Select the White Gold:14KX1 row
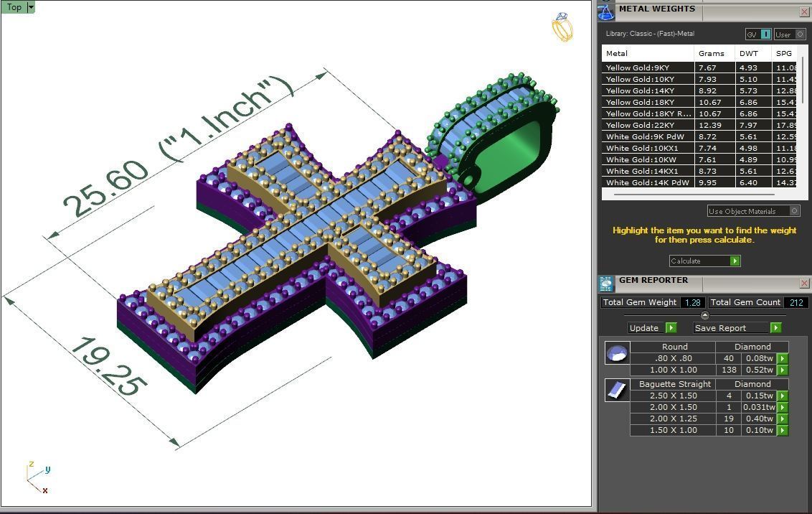The width and height of the screenshot is (812, 514). pyautogui.click(x=699, y=171)
